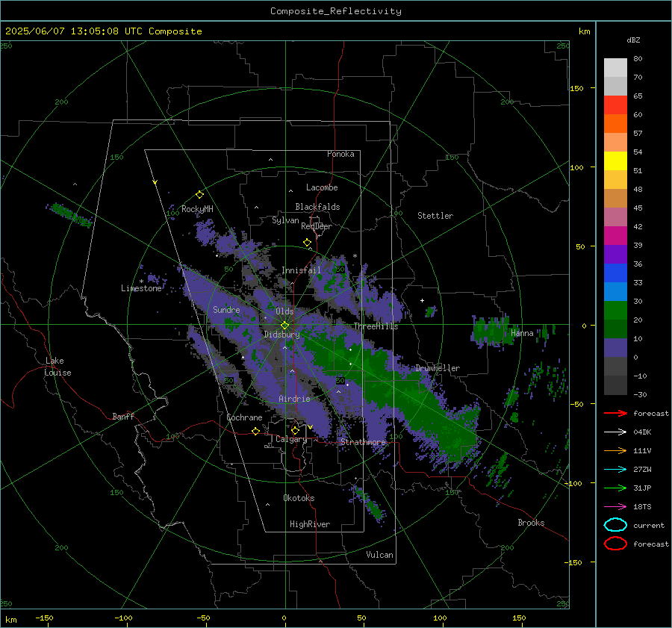Click the RedDeer city label
Screen dimensions: 672x628
point(317,226)
